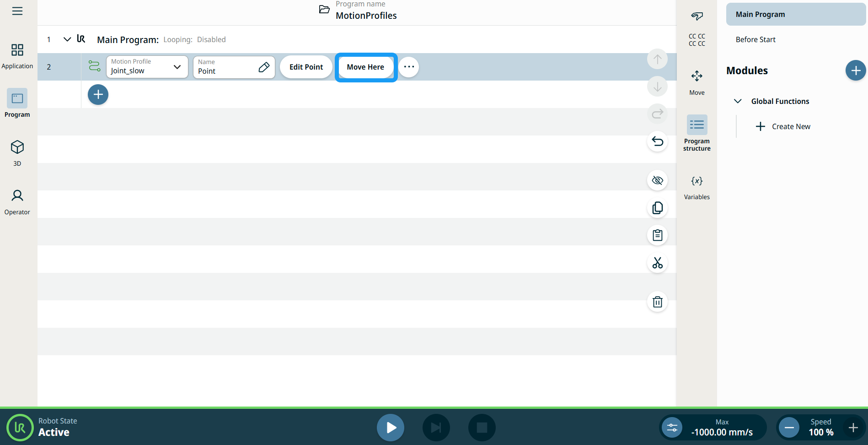Viewport: 868px width, 445px height.
Task: Delete selected node with trash icon
Action: pos(657,302)
